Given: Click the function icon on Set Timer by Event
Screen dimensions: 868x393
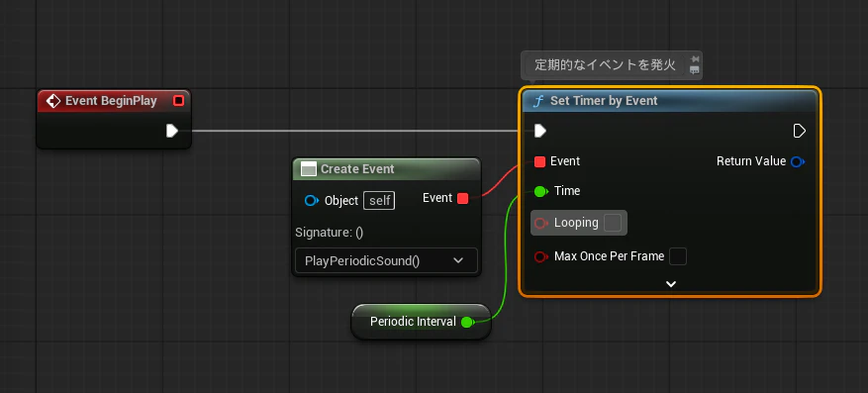Looking at the screenshot, I should (x=537, y=101).
